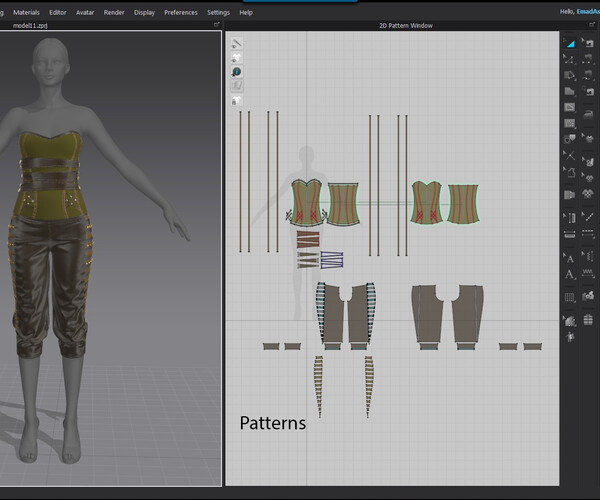Select the Edit Puckering zigzag tool

(x=588, y=256)
